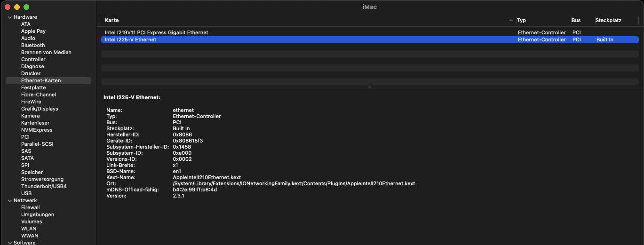This screenshot has width=644, height=245.
Task: Click the split-pane divider handle dot
Action: (370, 87)
